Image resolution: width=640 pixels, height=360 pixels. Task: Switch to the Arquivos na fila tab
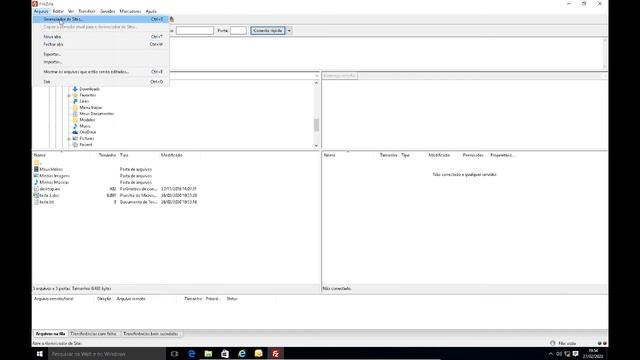tap(50, 334)
